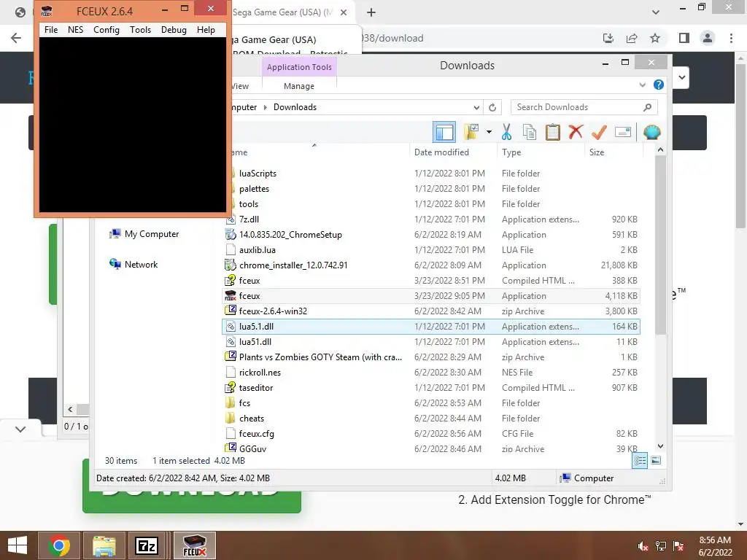
Task: Open 7-Zip from taskbar
Action: [146, 545]
